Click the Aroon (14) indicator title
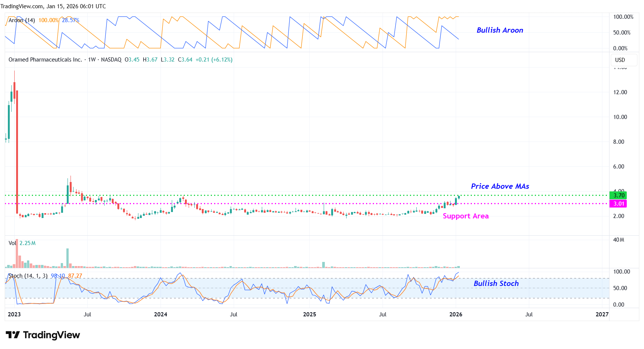The width and height of the screenshot is (644, 349). (x=22, y=20)
